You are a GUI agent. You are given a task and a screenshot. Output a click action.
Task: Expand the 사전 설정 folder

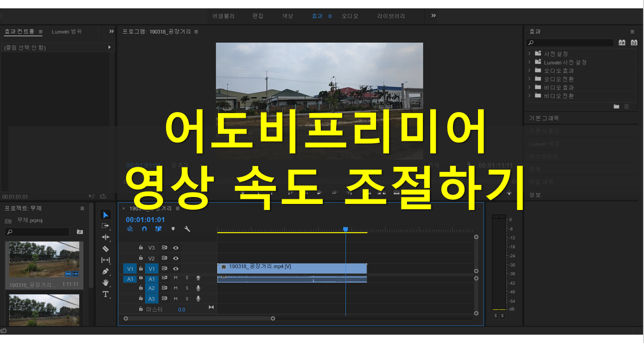[529, 54]
